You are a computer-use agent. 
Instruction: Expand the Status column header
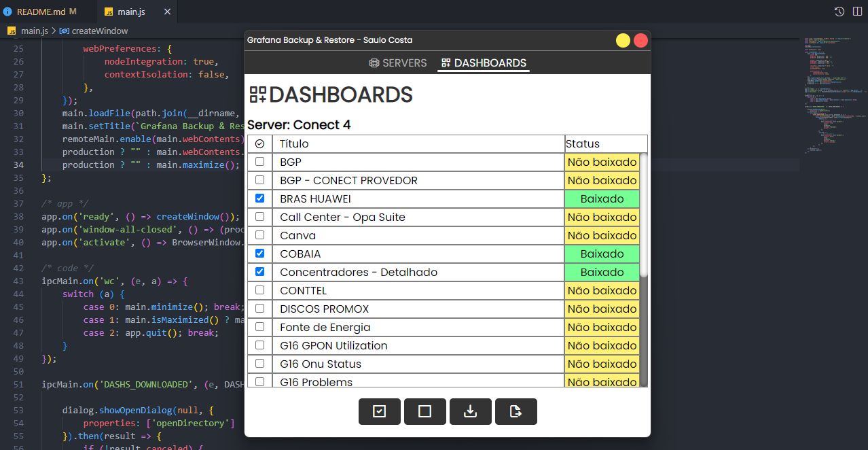click(605, 143)
